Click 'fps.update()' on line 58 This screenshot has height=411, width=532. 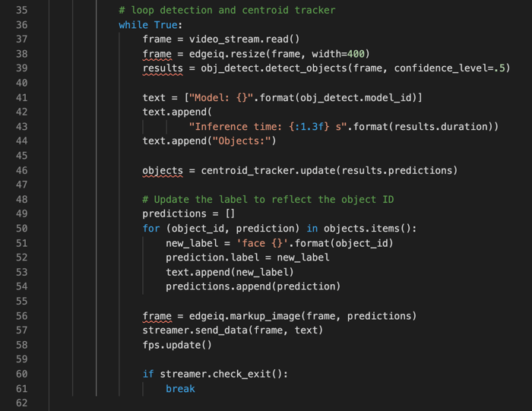177,345
